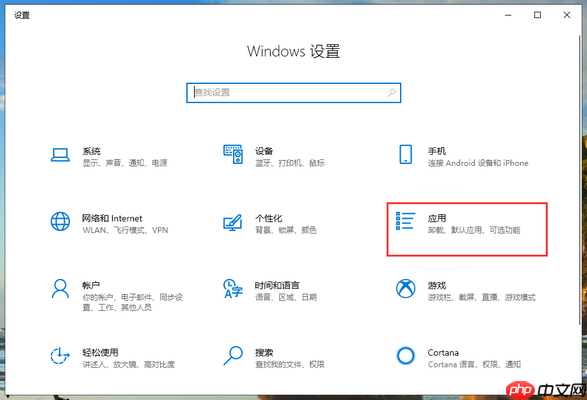
Task: Open the Gaming Xbox icon
Action: [x=405, y=288]
